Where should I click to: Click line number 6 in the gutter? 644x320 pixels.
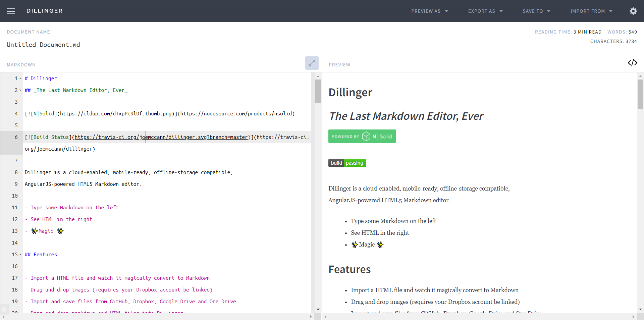coord(16,137)
